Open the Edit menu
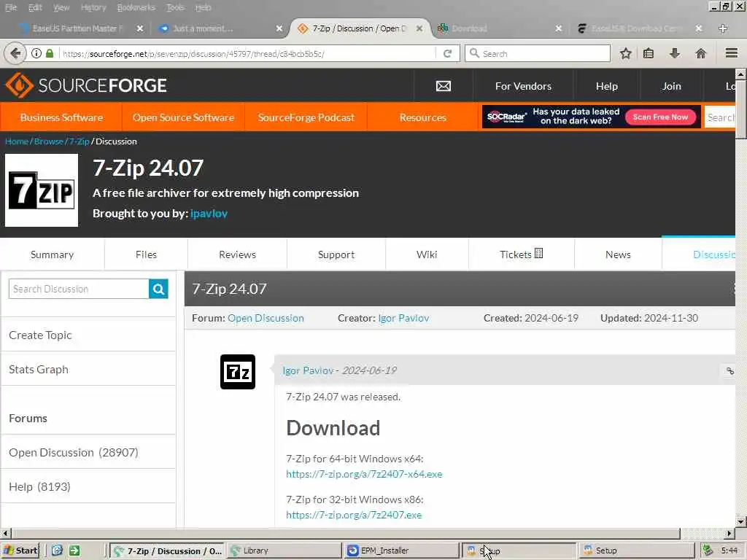 click(x=35, y=7)
